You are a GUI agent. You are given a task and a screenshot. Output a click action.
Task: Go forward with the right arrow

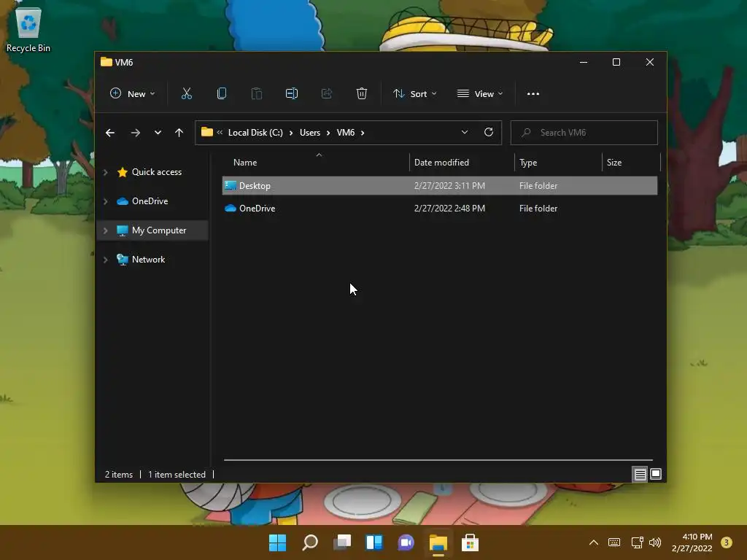[x=136, y=133]
